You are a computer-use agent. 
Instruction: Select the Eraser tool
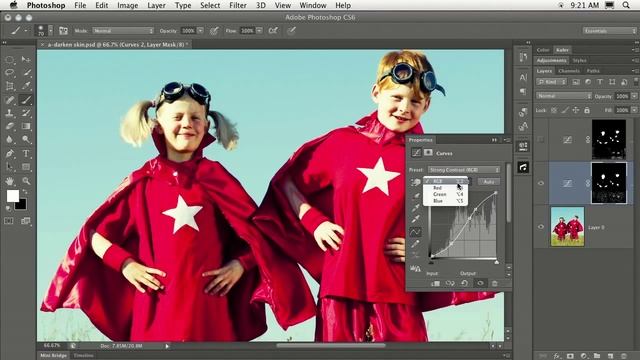pos(10,126)
